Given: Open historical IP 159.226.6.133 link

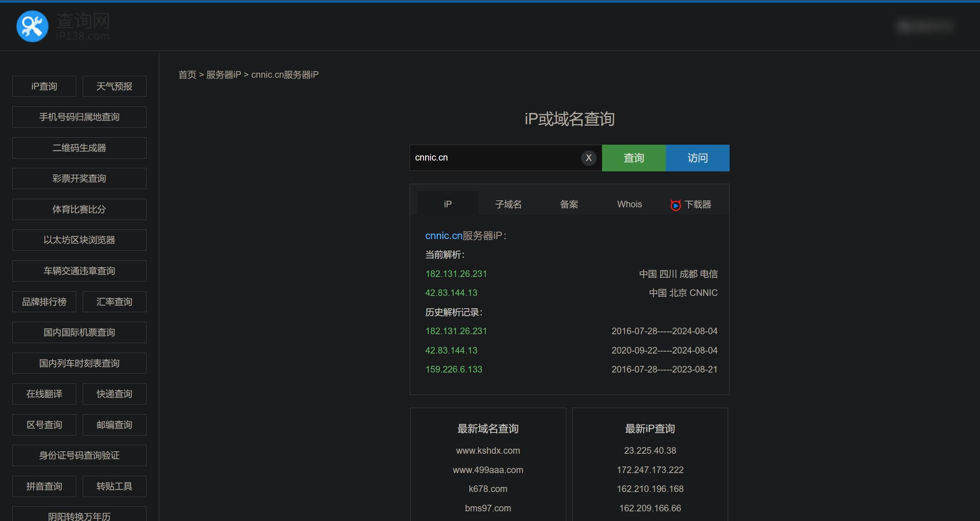Looking at the screenshot, I should click(454, 369).
